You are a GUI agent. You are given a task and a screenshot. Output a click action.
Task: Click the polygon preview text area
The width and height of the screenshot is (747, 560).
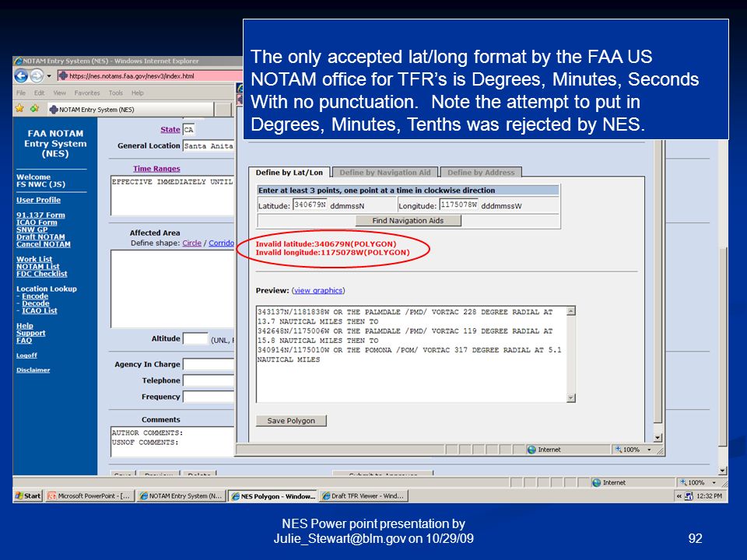[x=412, y=354]
